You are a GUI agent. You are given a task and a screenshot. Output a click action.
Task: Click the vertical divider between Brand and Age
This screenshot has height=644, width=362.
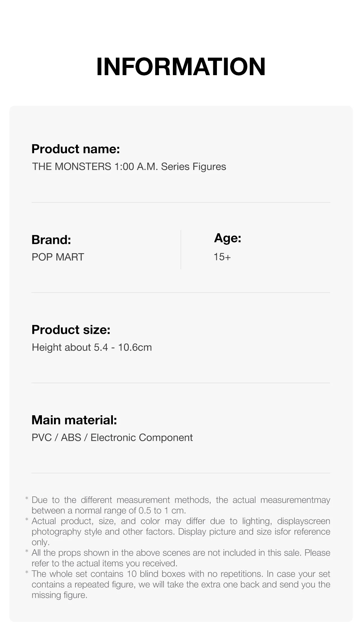click(x=181, y=250)
